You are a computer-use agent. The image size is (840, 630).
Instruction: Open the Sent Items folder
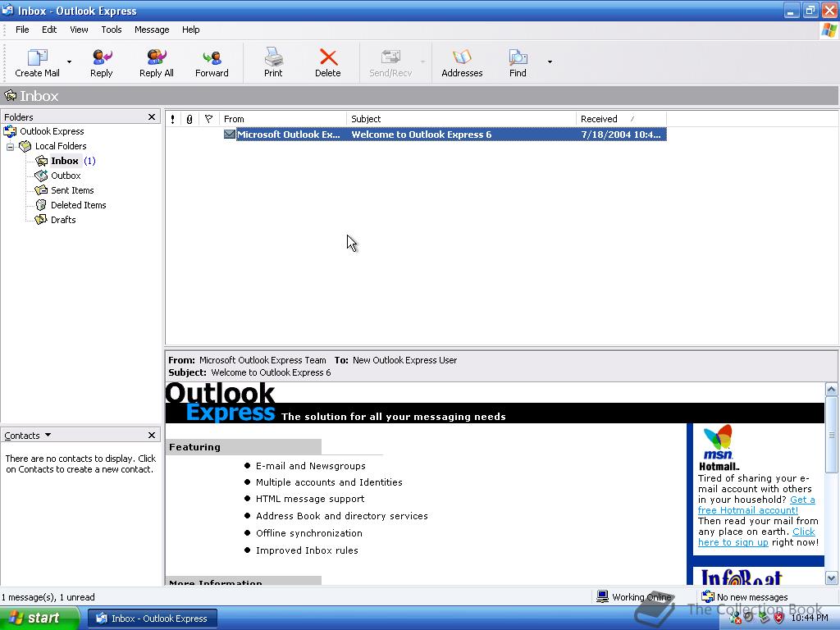pyautogui.click(x=72, y=190)
